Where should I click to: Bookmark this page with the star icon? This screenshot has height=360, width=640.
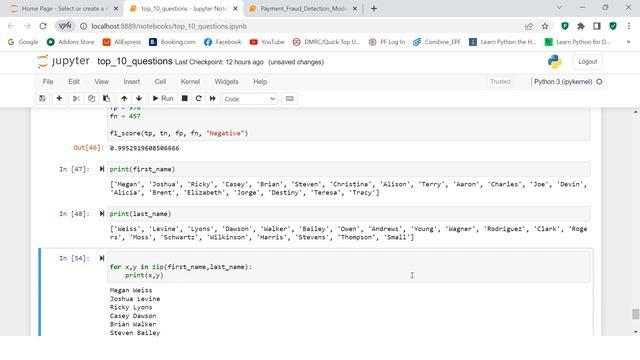[545, 26]
